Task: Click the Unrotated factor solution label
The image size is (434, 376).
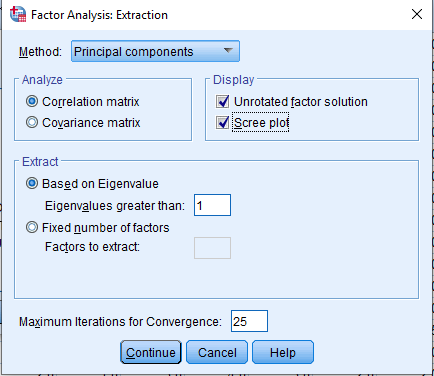Action: tap(301, 102)
